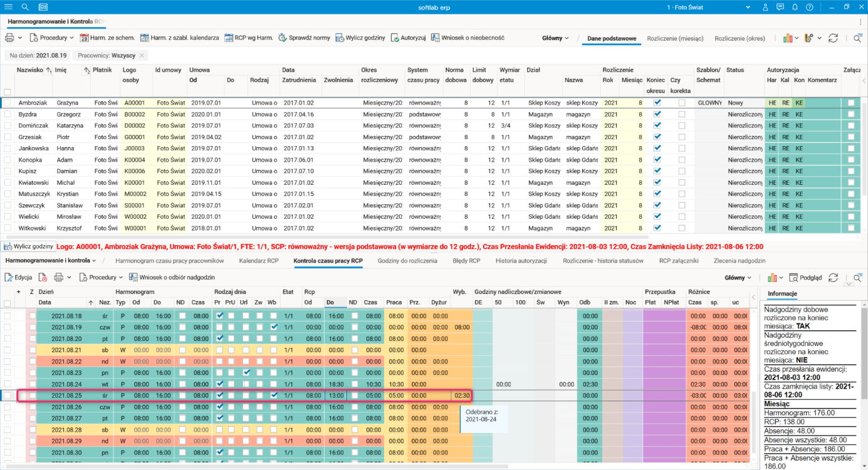
Task: Open Harmonogram czasu pracy pracowników tab
Action: point(170,260)
